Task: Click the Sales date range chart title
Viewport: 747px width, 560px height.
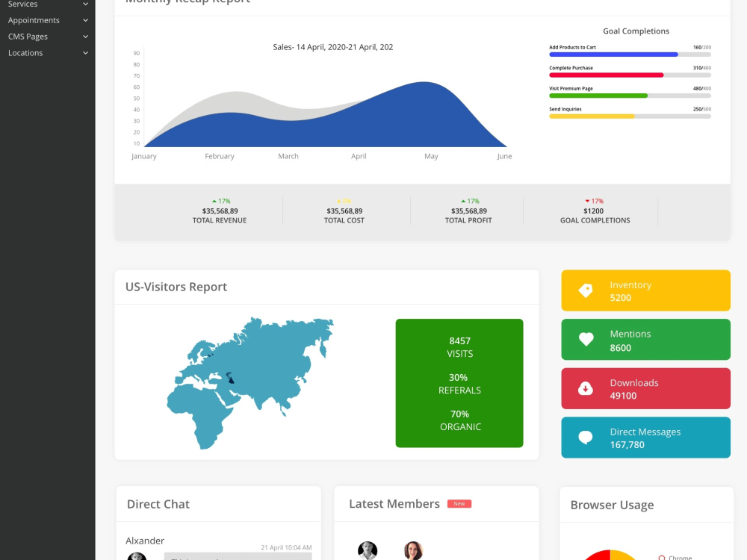Action: click(333, 47)
